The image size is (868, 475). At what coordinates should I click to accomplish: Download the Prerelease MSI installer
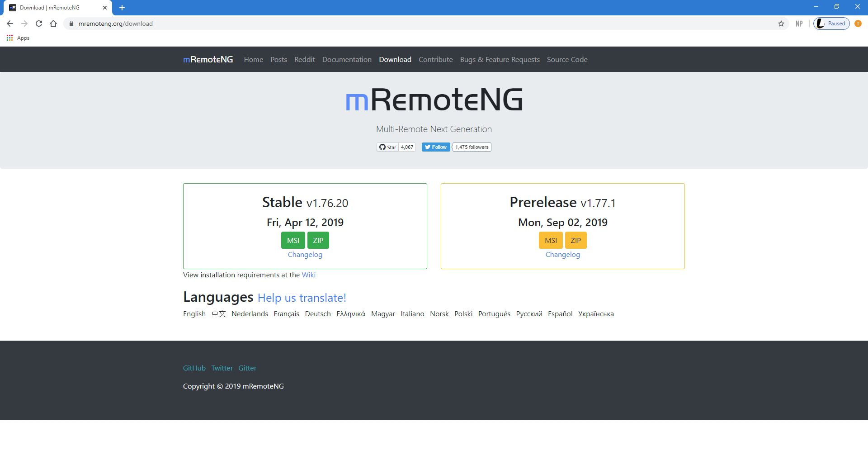pyautogui.click(x=551, y=240)
